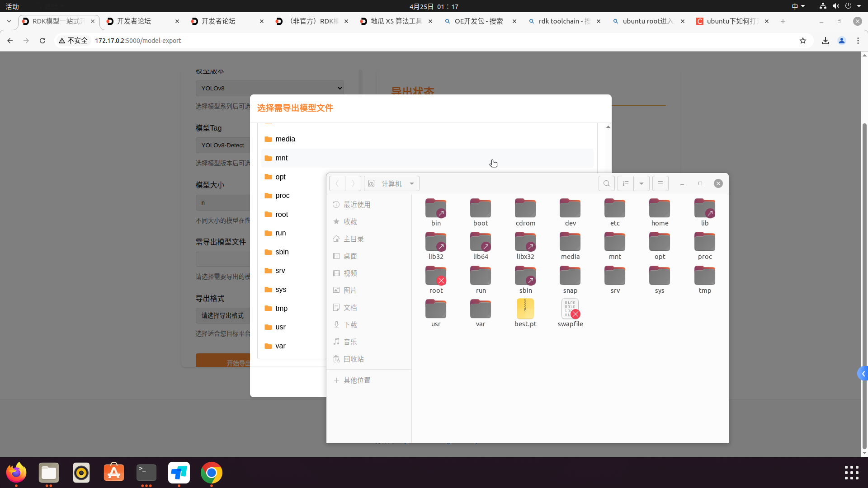Select the mnt folder in dialog list

[427, 158]
